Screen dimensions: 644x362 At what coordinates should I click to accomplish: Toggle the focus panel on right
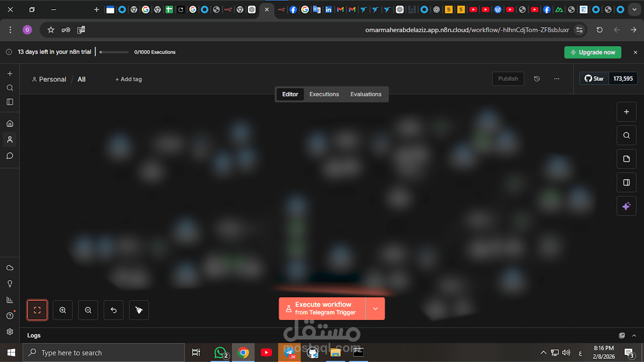(626, 183)
